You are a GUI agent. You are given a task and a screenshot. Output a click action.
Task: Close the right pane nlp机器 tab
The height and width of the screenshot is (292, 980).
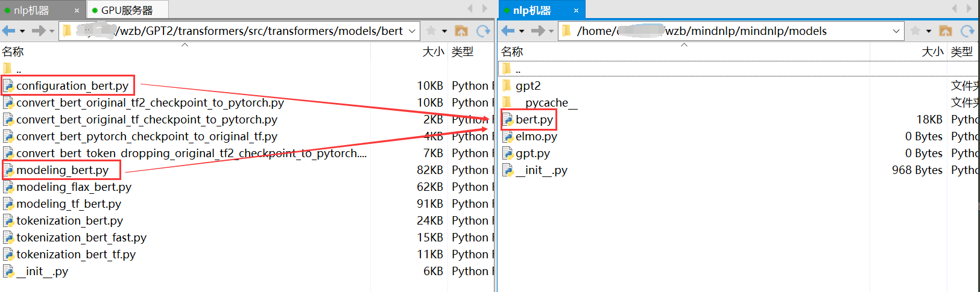[576, 10]
